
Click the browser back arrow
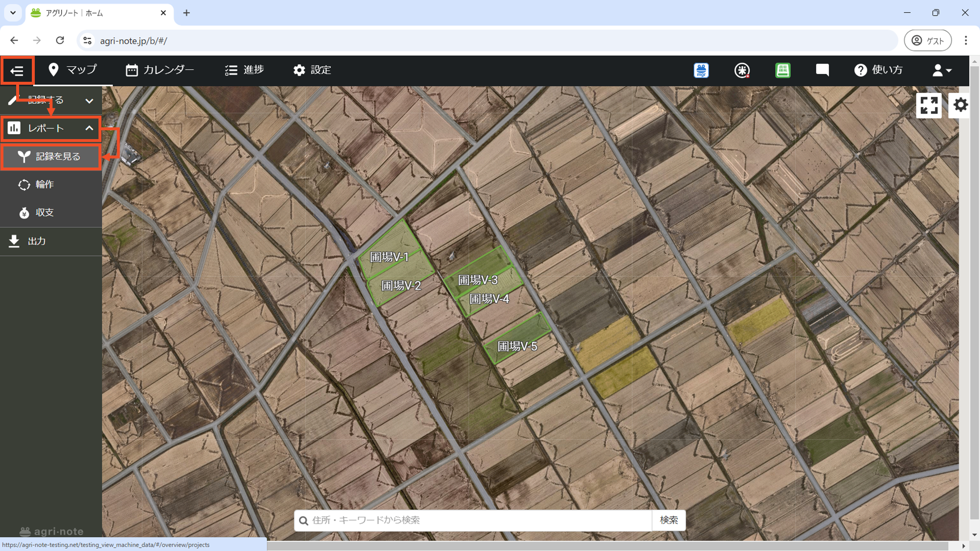click(x=14, y=41)
